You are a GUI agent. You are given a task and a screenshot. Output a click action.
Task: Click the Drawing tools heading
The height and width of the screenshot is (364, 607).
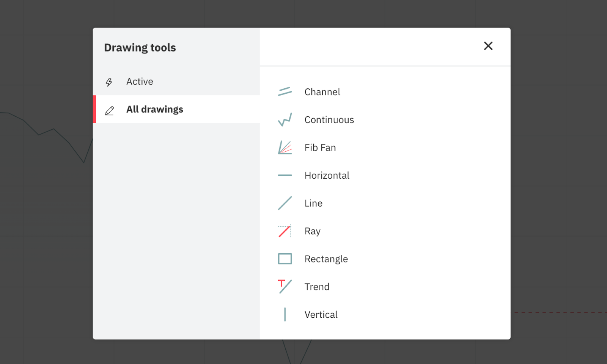click(x=140, y=47)
